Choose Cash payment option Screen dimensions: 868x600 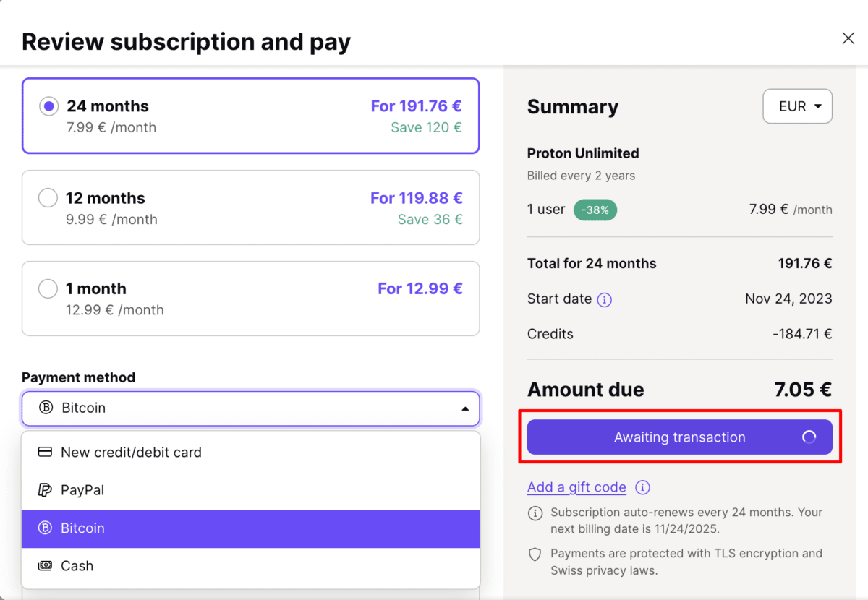(x=251, y=566)
